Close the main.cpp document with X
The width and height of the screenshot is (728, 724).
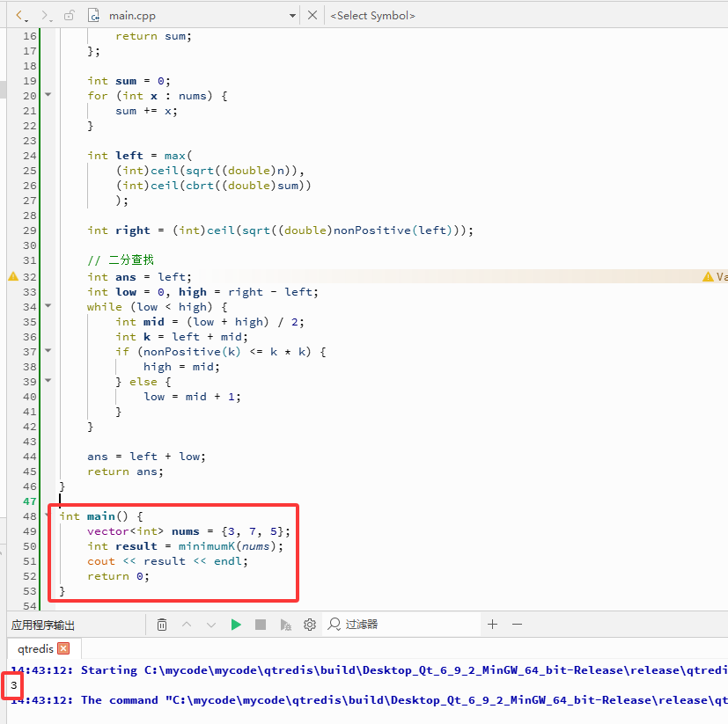(313, 15)
